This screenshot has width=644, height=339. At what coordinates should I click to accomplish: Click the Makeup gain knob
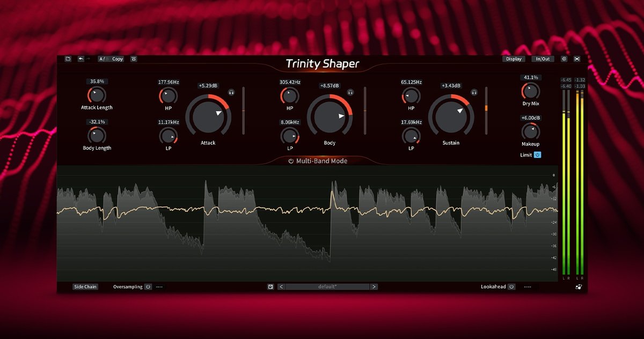pyautogui.click(x=530, y=131)
